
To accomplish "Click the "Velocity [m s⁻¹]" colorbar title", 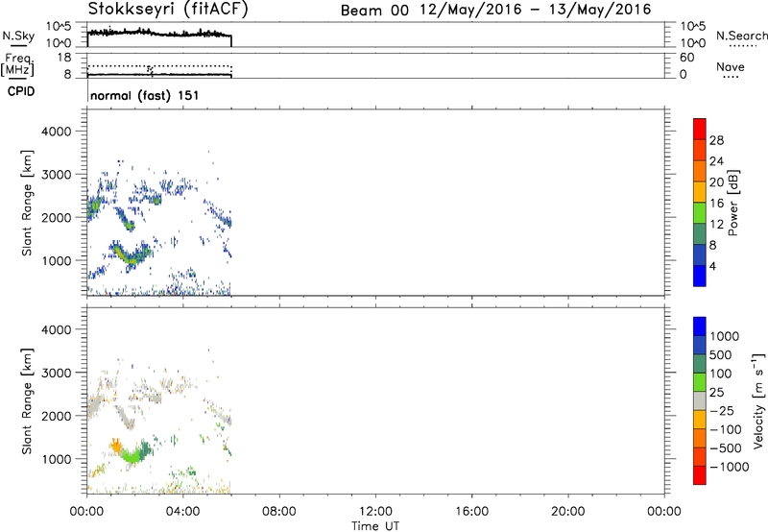I will coord(758,400).
